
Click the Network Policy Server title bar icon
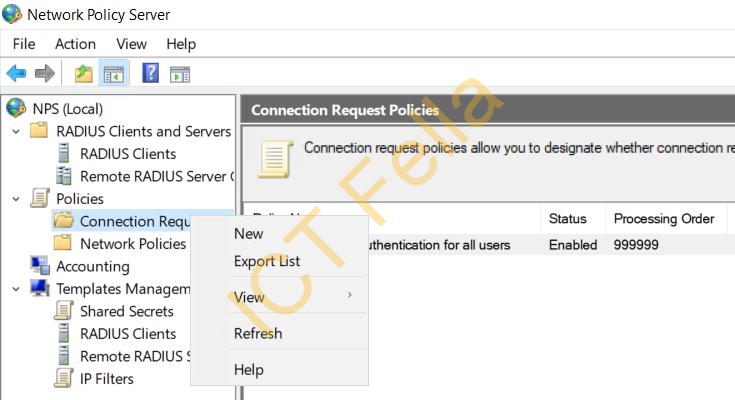(x=12, y=14)
